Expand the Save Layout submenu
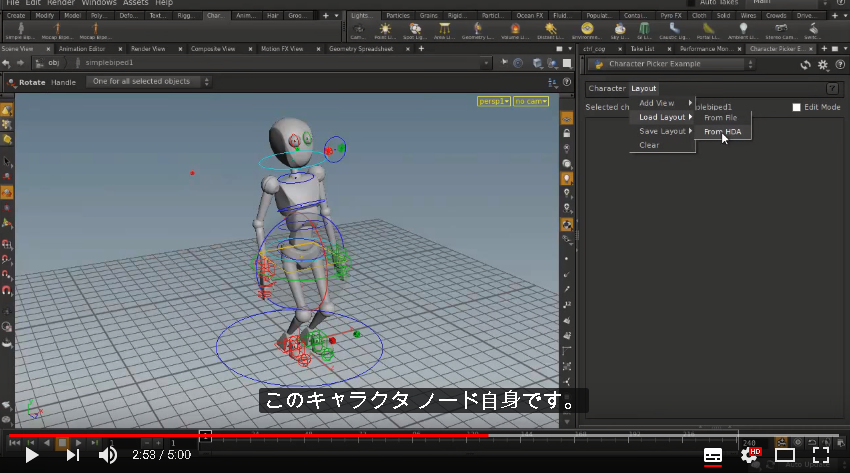850x473 pixels. pos(662,131)
